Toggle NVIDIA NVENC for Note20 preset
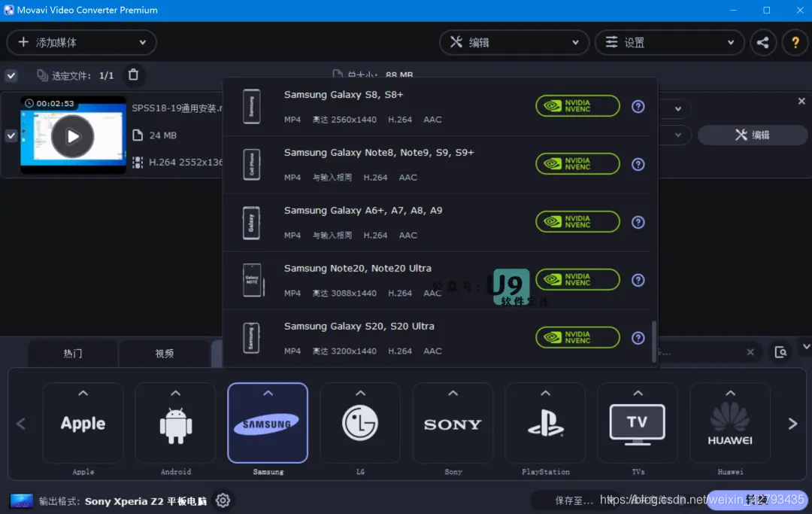Screen dimensions: 812x514 (x=577, y=280)
